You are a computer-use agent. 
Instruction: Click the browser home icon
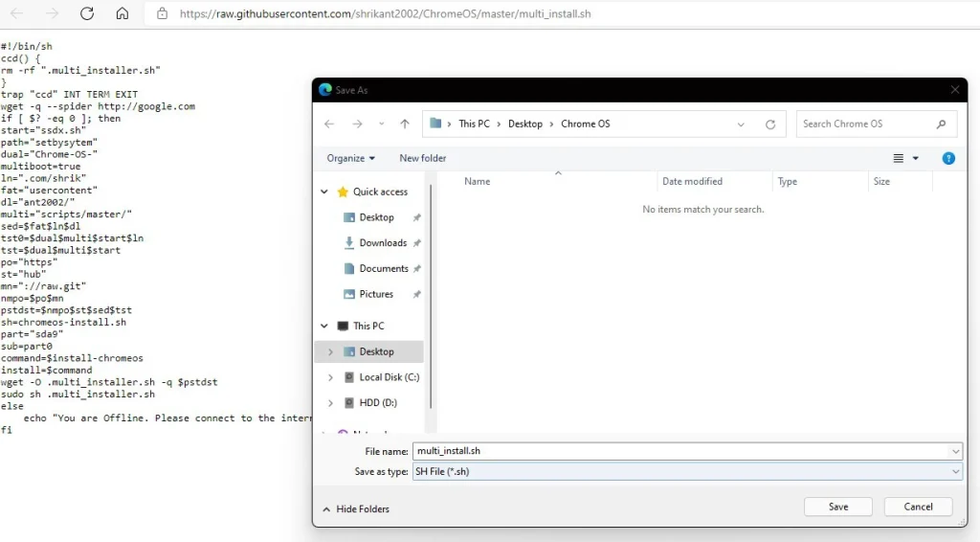click(x=122, y=13)
